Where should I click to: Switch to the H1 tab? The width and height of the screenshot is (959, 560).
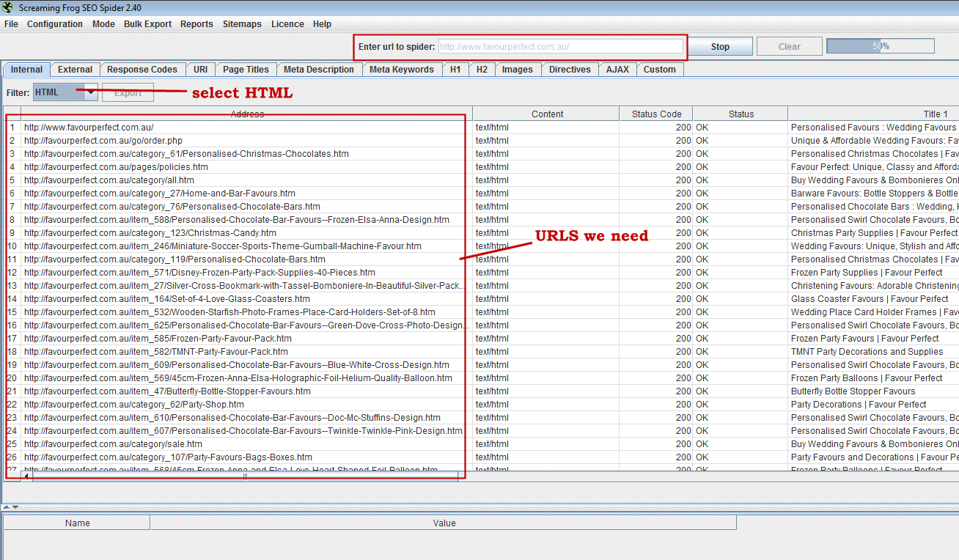[455, 70]
